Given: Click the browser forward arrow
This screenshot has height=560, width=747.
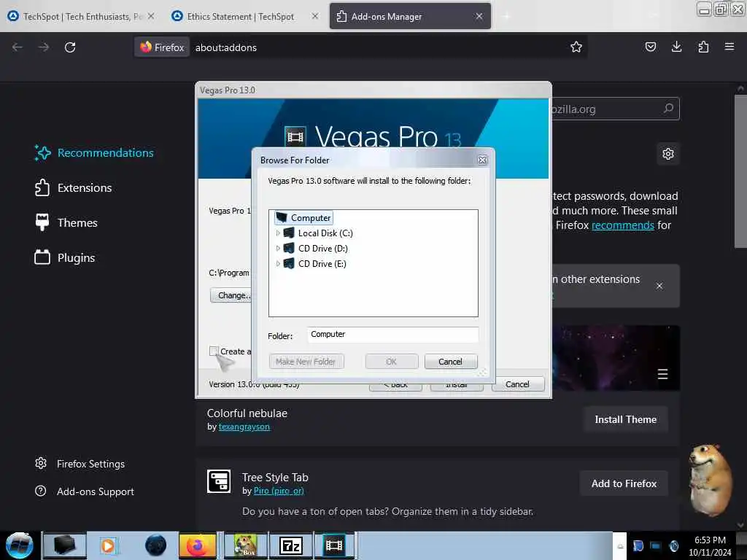Looking at the screenshot, I should tap(43, 47).
